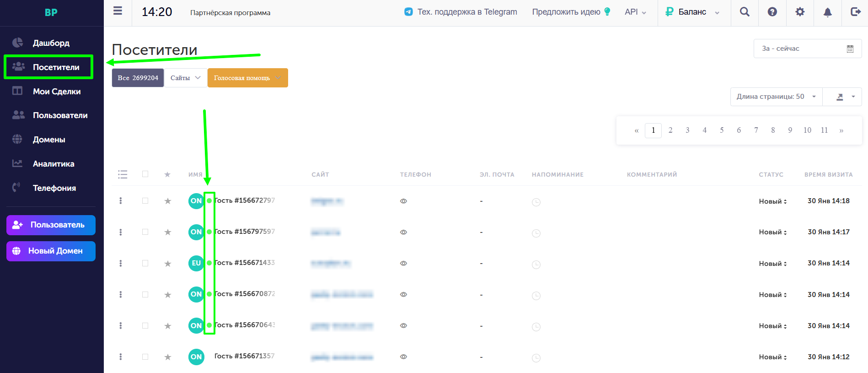Change status Новый for guest #156672797
The image size is (868, 373).
click(773, 201)
